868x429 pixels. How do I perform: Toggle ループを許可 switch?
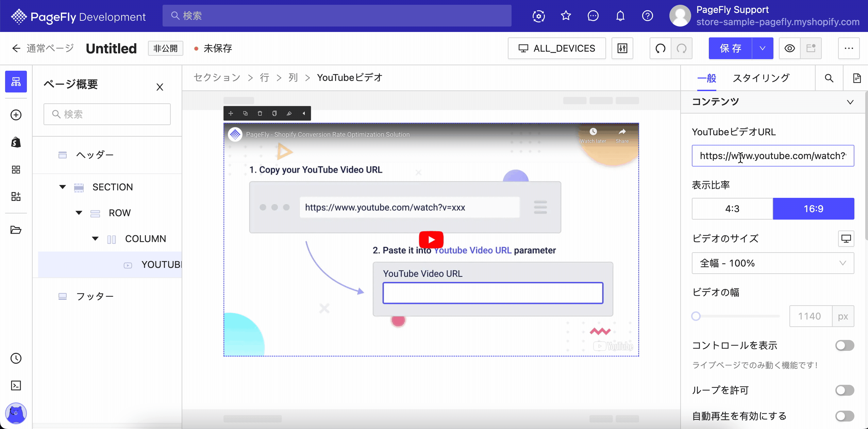pos(845,390)
